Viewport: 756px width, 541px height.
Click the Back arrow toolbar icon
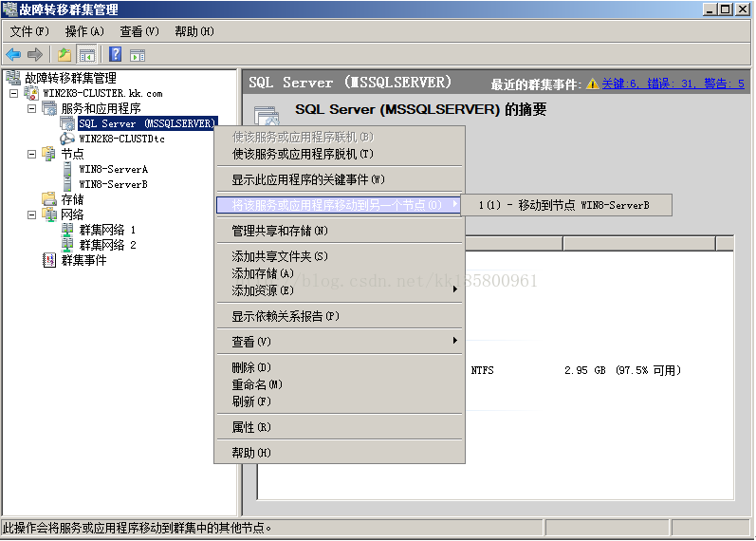tap(13, 54)
